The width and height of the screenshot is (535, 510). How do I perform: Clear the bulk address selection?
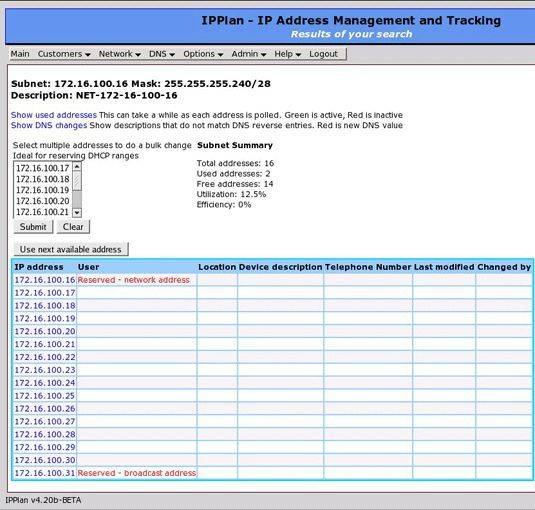click(x=73, y=227)
